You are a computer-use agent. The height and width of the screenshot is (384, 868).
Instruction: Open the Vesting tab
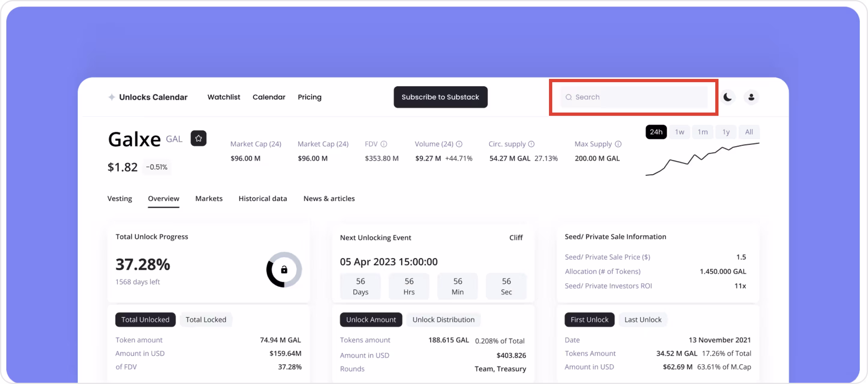(x=120, y=198)
